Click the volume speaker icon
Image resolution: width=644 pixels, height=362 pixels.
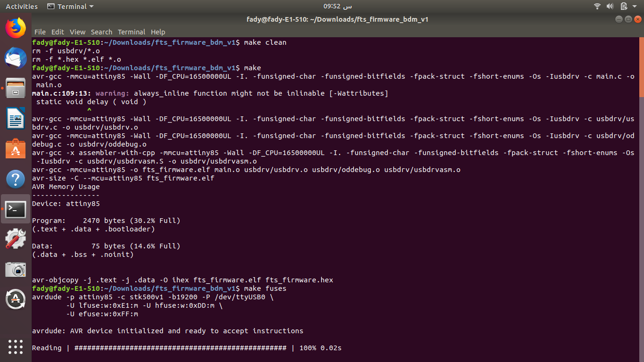610,7
